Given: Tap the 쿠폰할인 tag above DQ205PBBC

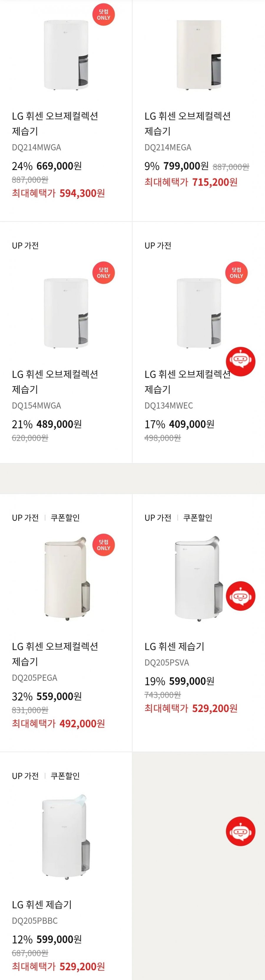Looking at the screenshot, I should click(x=65, y=776).
